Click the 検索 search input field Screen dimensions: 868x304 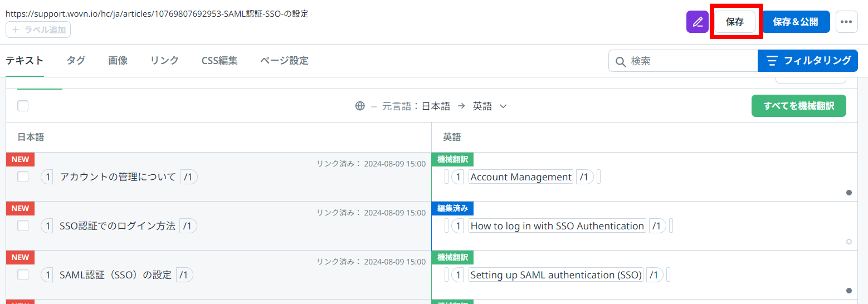(x=683, y=61)
